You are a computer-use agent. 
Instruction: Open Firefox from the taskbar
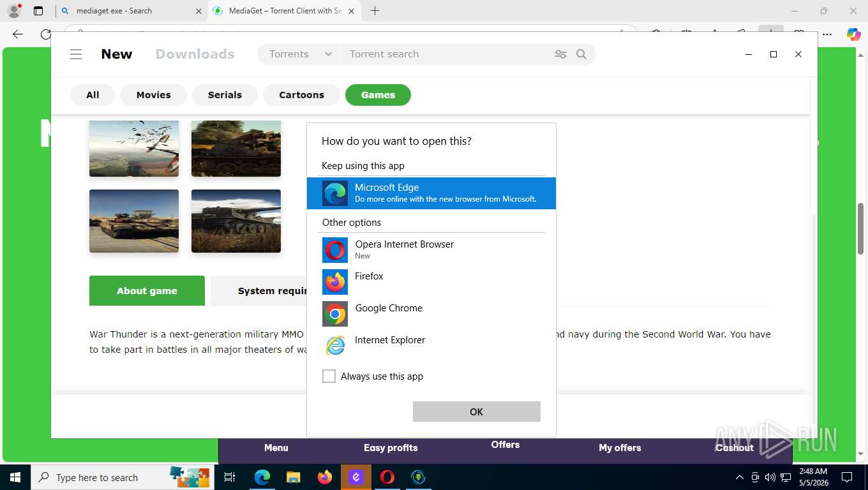click(x=325, y=477)
